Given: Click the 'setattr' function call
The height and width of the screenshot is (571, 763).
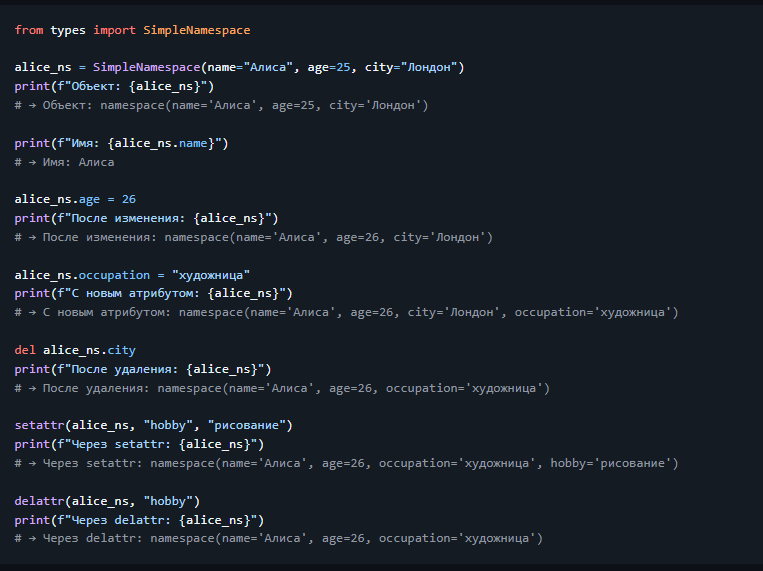Looking at the screenshot, I should click(x=39, y=425).
